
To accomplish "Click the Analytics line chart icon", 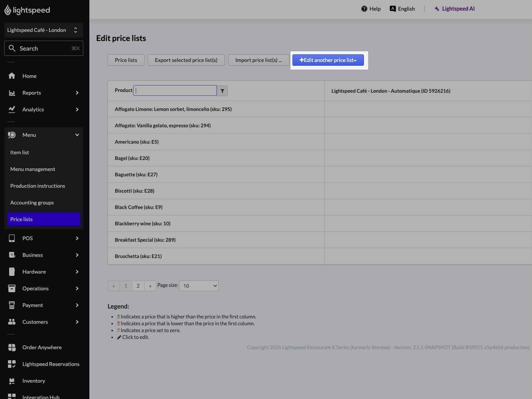I will [x=12, y=109].
